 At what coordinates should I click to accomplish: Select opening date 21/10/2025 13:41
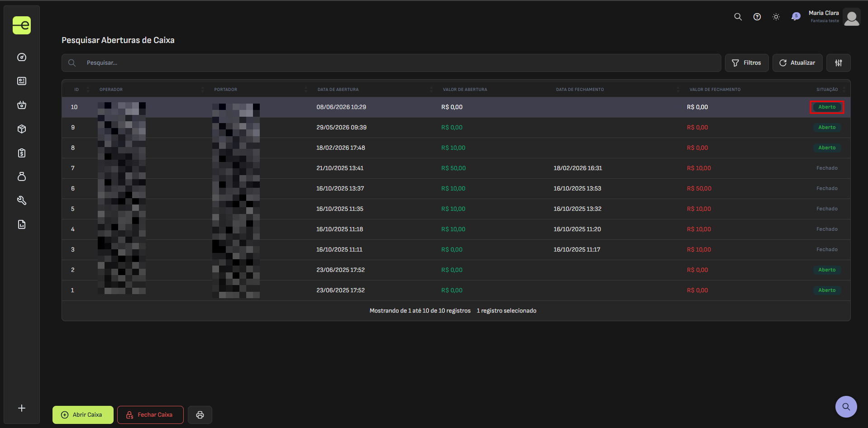(x=340, y=168)
